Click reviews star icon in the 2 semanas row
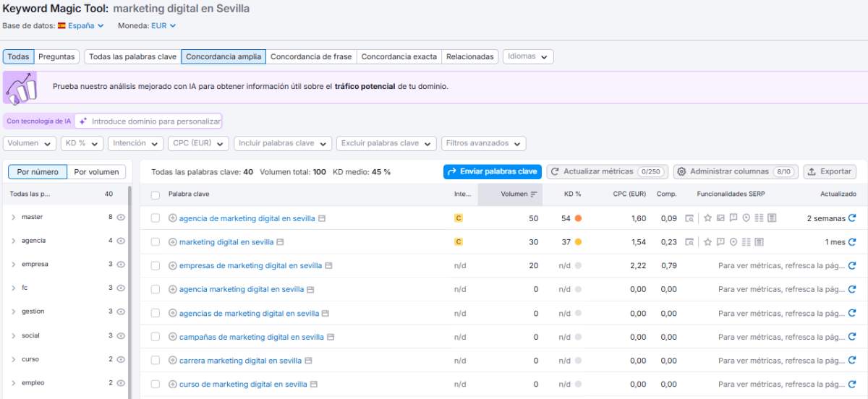Viewport: 868px width, 399px height. click(708, 218)
